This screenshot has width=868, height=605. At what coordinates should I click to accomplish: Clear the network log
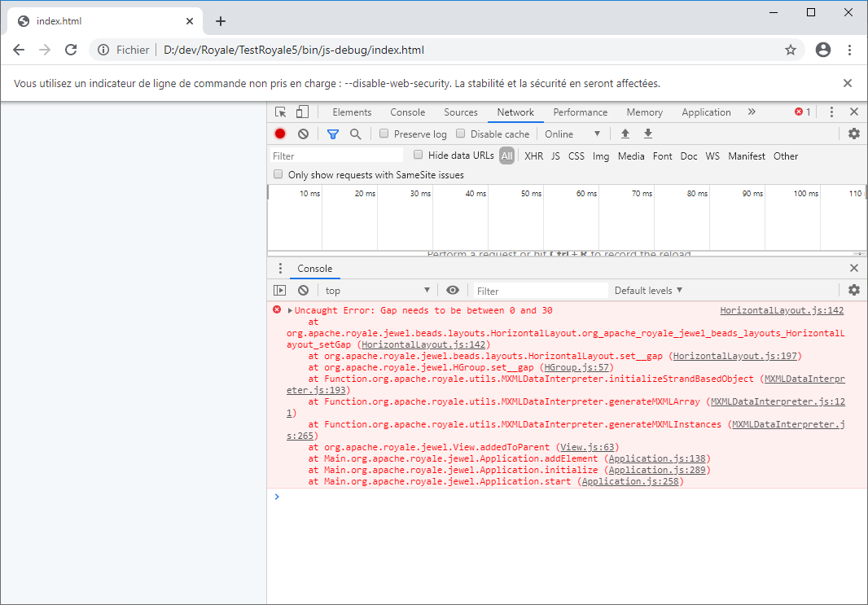tap(302, 134)
